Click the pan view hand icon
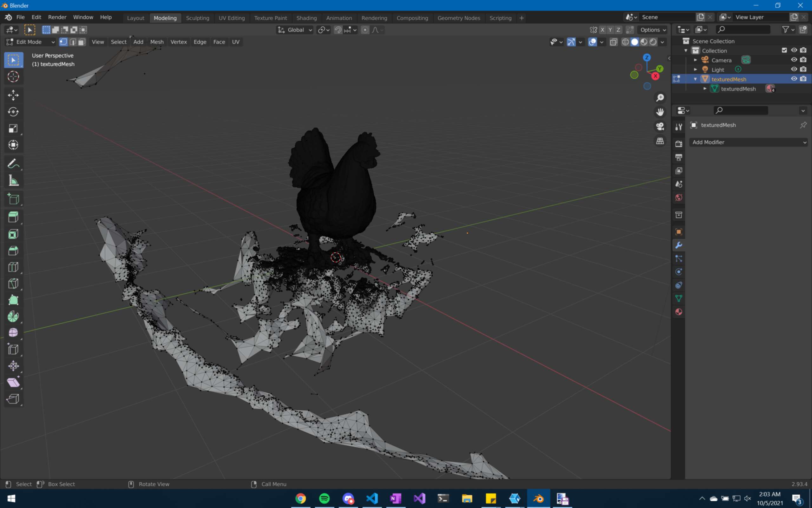 pyautogui.click(x=660, y=112)
